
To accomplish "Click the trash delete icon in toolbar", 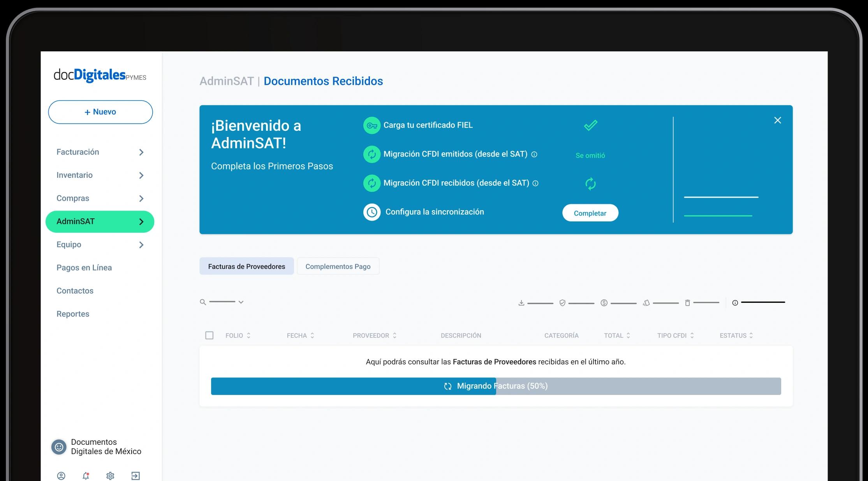I will (x=687, y=303).
